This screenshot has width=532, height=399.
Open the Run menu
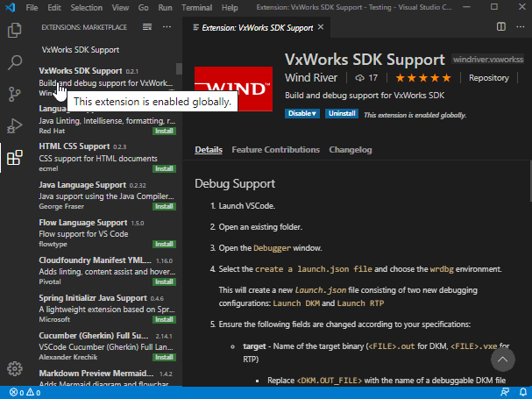(165, 8)
